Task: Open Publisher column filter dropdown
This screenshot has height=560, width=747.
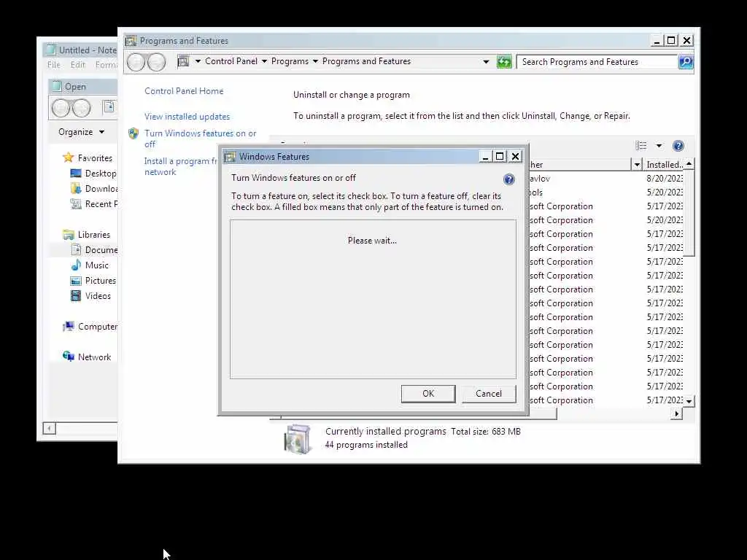Action: [637, 165]
